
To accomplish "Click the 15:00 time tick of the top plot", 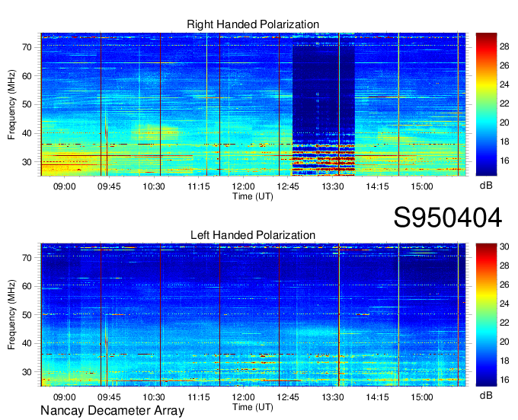I will point(422,186).
